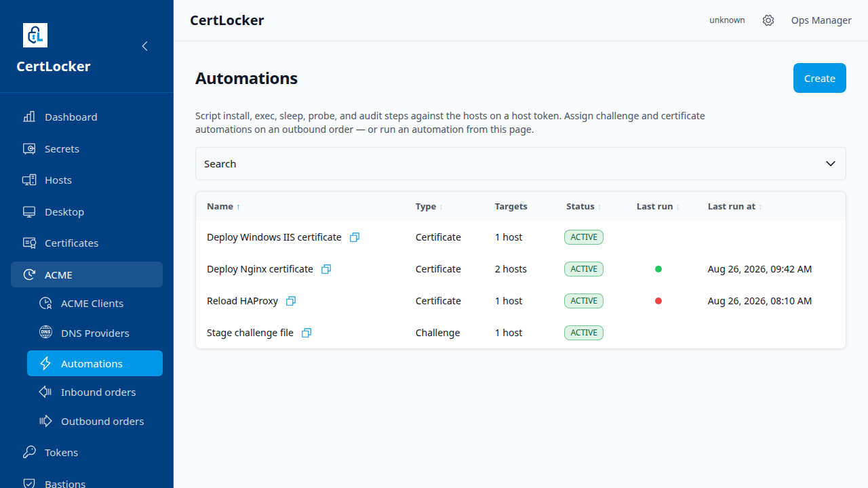Copy the Deploy Nginx certificate automation
Viewport: 868px width, 488px height.
click(x=326, y=269)
